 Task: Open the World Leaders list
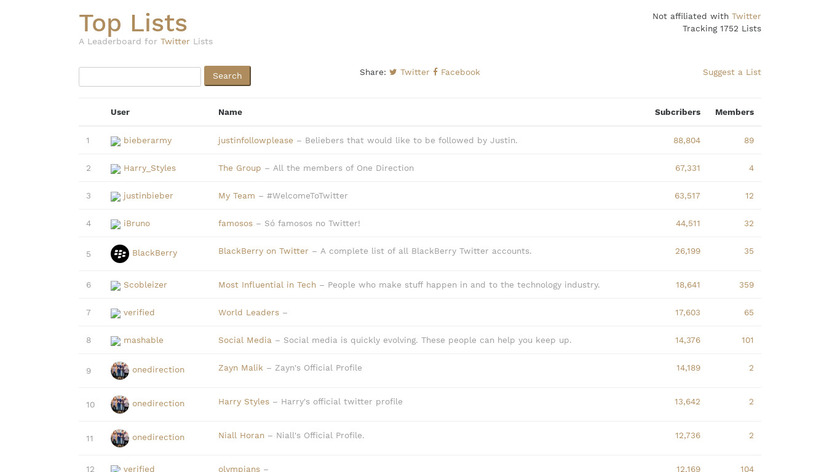[249, 313]
